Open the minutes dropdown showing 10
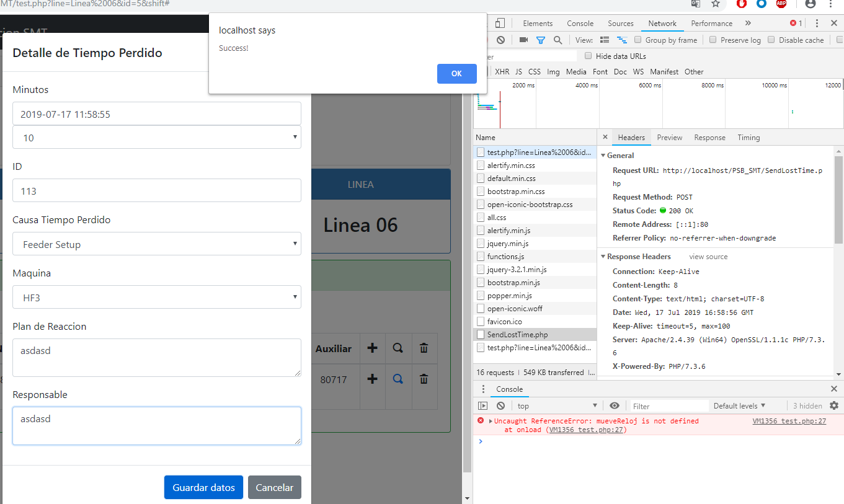The image size is (844, 504). click(157, 138)
